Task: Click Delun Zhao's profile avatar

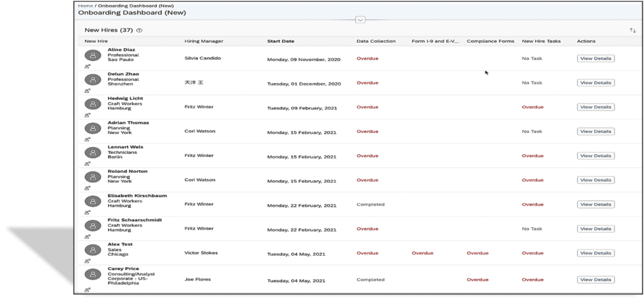Action: click(x=93, y=80)
